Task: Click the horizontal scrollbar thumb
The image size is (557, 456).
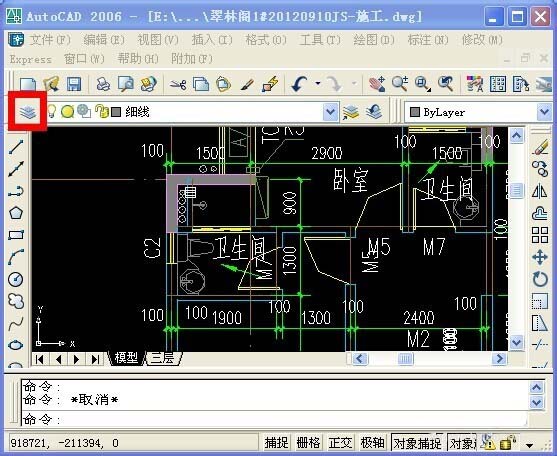Action: (x=405, y=359)
